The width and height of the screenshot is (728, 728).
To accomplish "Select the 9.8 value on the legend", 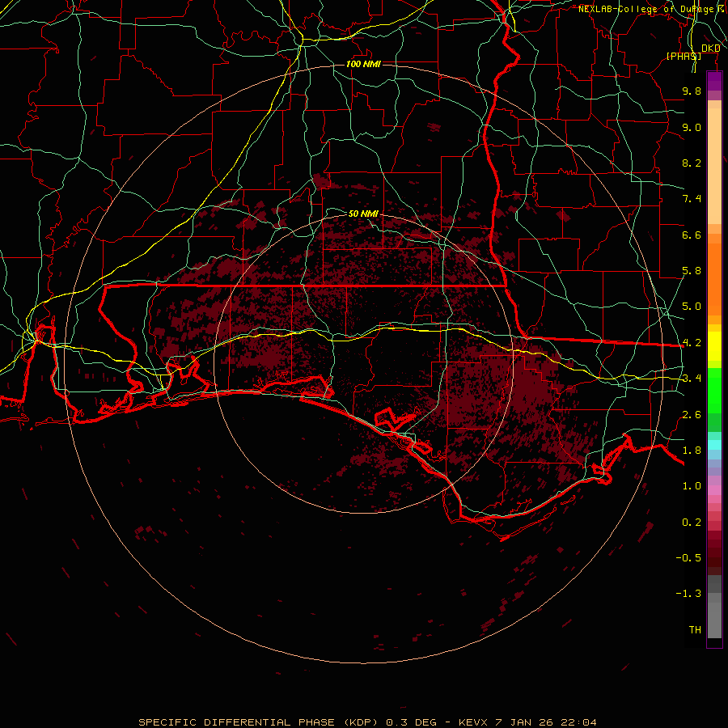I will coord(692,91).
